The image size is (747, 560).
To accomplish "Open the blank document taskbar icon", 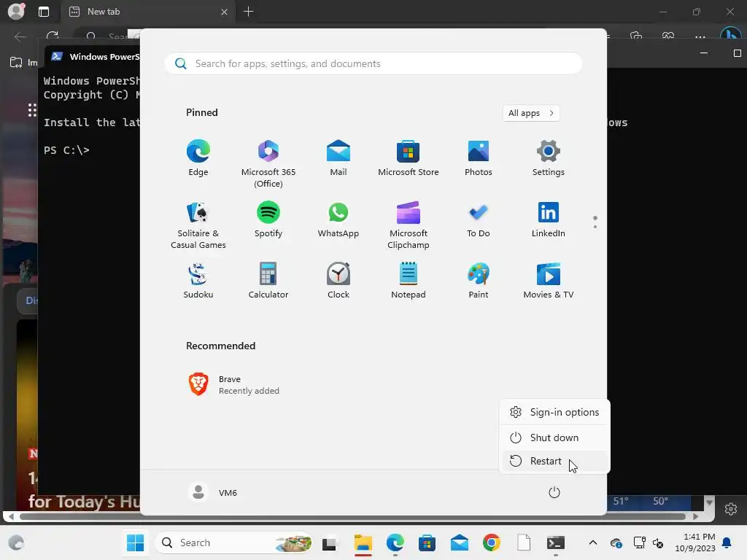I will click(x=524, y=542).
